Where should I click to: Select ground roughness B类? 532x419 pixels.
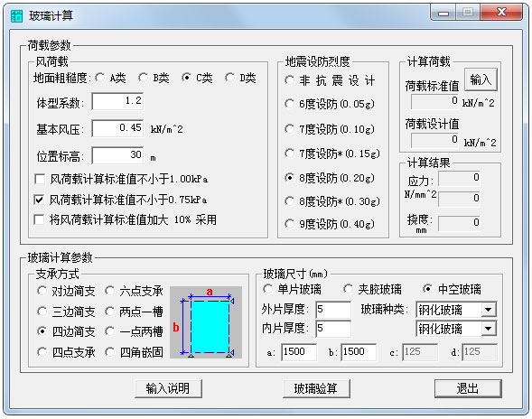coord(154,78)
